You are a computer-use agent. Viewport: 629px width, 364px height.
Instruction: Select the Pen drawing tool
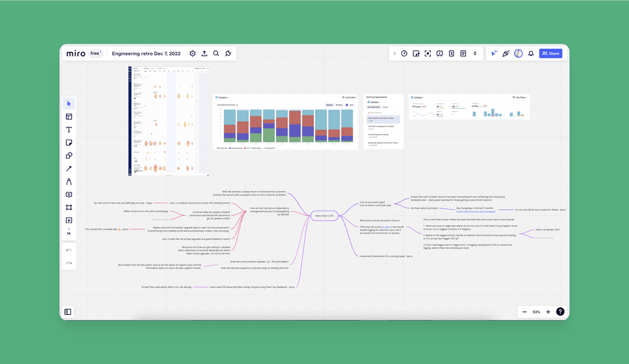point(69,182)
